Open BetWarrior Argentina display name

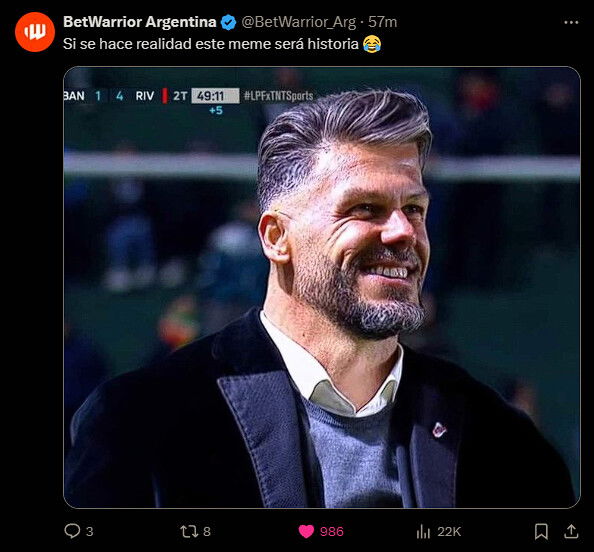click(140, 22)
